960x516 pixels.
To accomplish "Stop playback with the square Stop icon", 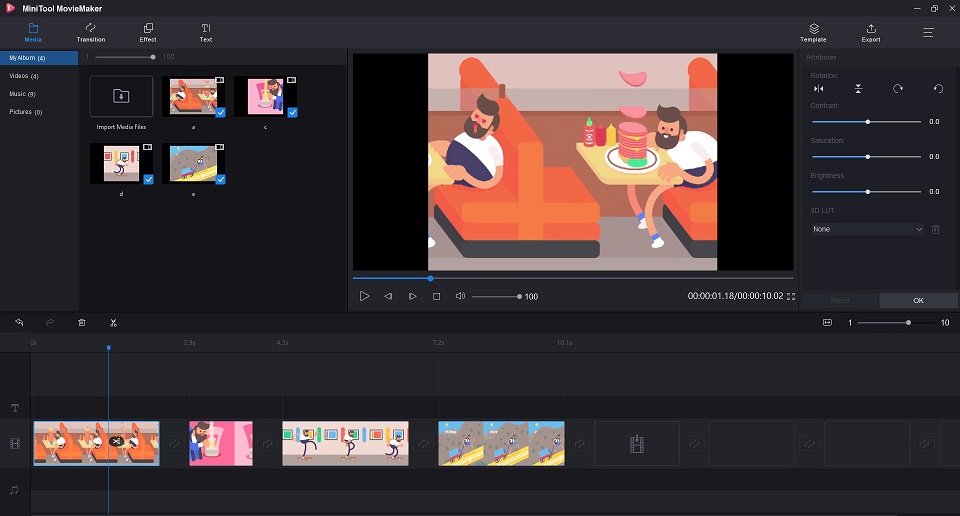I will 436,297.
